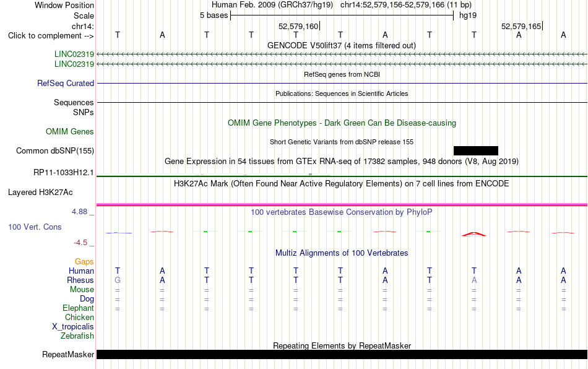Click the Chicken species label
The width and height of the screenshot is (588, 369).
point(79,317)
